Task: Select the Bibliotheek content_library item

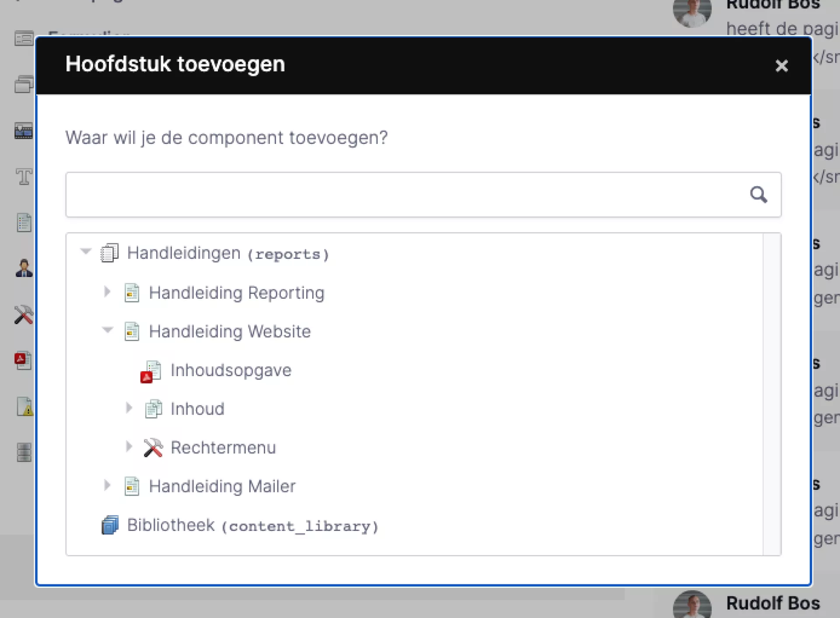Action: (x=252, y=525)
